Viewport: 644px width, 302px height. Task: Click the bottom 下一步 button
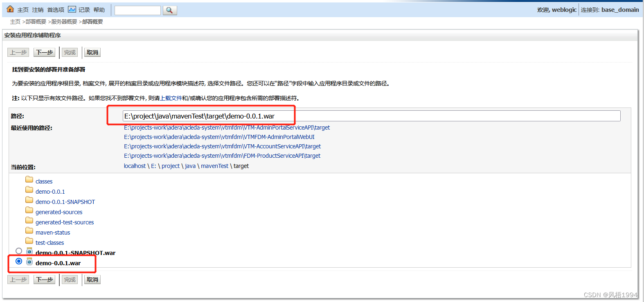pyautogui.click(x=44, y=280)
